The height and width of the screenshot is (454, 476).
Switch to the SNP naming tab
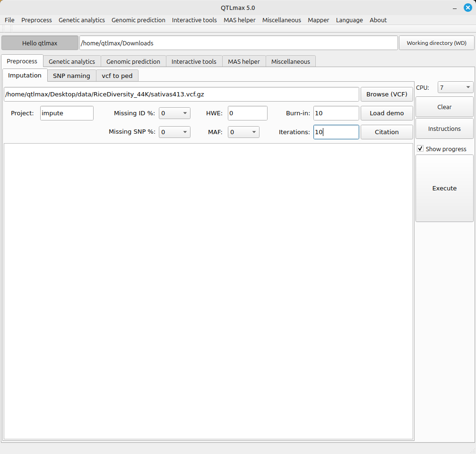click(71, 76)
